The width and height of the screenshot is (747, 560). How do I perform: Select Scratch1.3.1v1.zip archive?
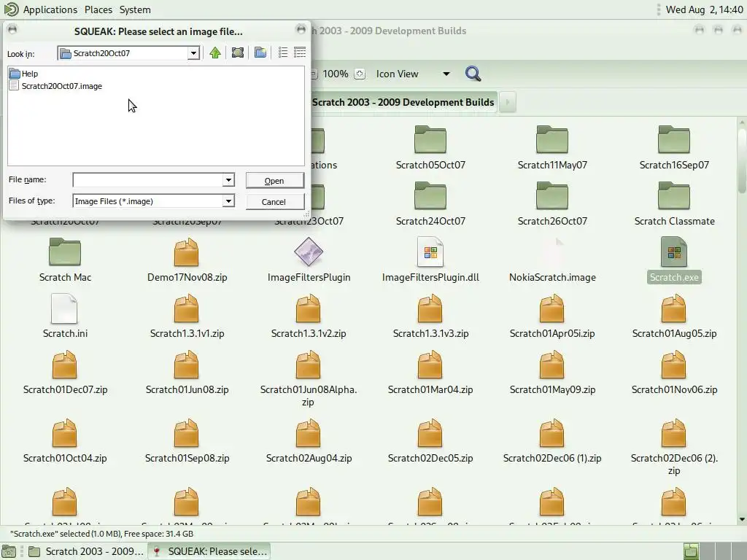pos(187,316)
